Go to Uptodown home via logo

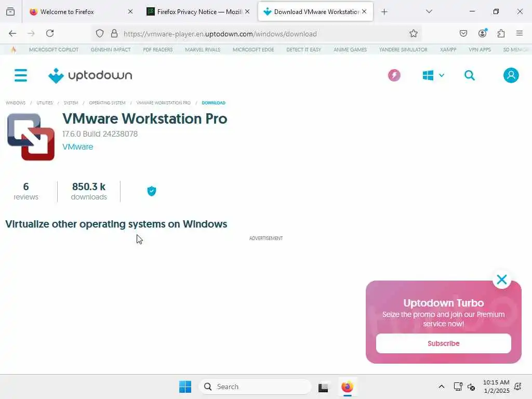90,75
